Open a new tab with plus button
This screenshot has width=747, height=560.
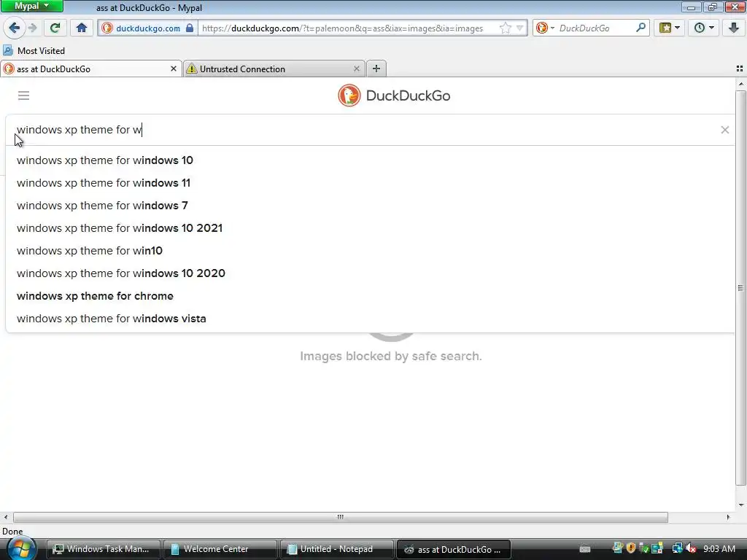point(376,69)
